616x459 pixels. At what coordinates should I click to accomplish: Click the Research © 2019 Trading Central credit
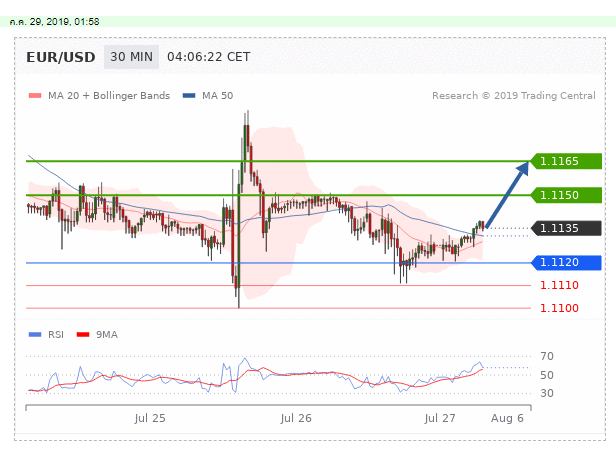point(513,96)
